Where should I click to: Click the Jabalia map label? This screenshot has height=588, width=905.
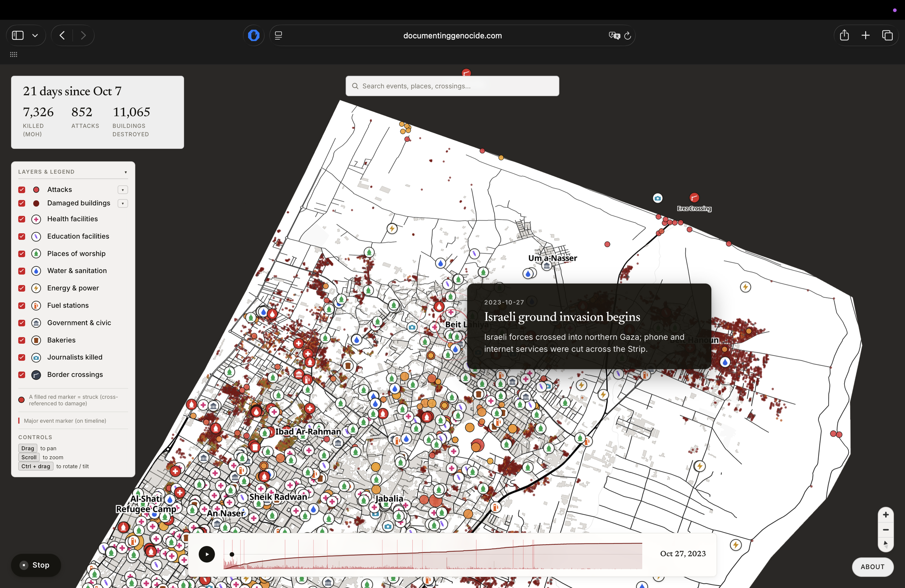(x=389, y=498)
